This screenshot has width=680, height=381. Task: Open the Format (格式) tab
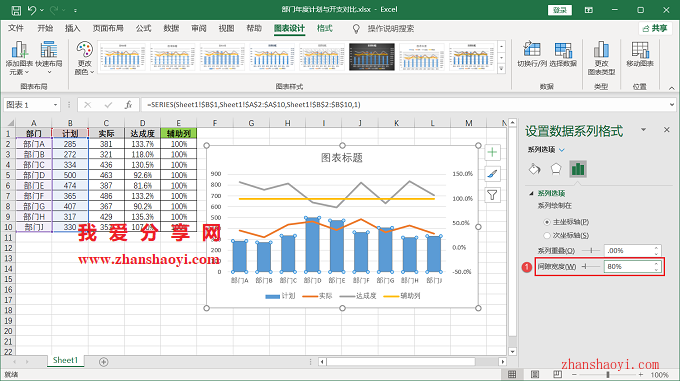(x=324, y=28)
